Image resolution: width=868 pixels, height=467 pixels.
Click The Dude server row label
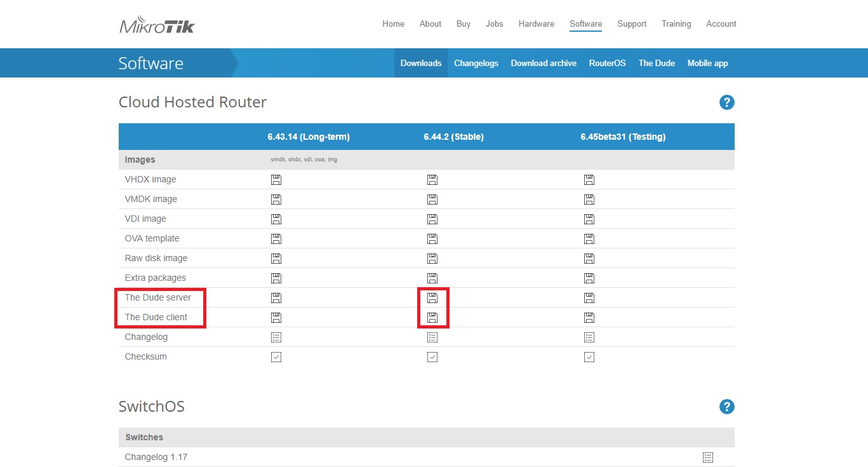(158, 297)
